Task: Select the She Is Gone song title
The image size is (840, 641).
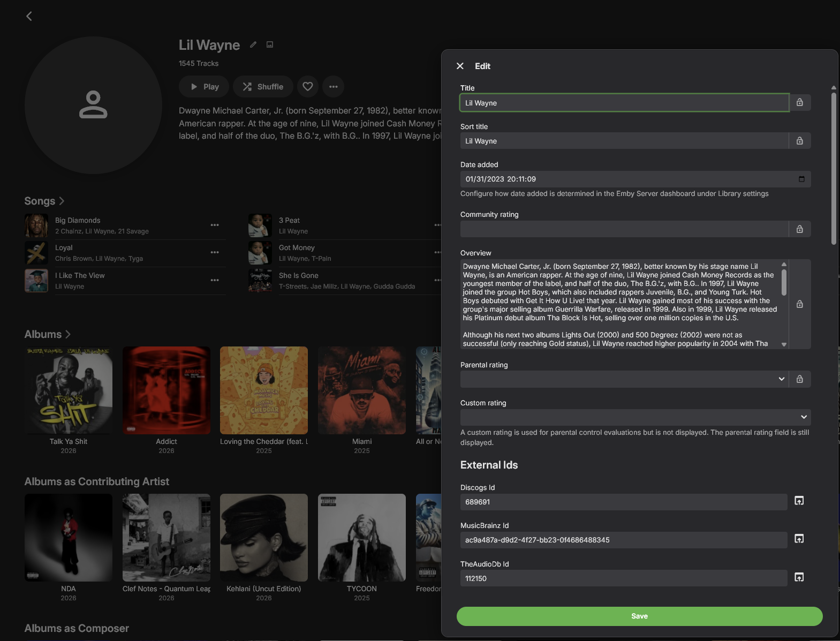Action: (x=299, y=275)
